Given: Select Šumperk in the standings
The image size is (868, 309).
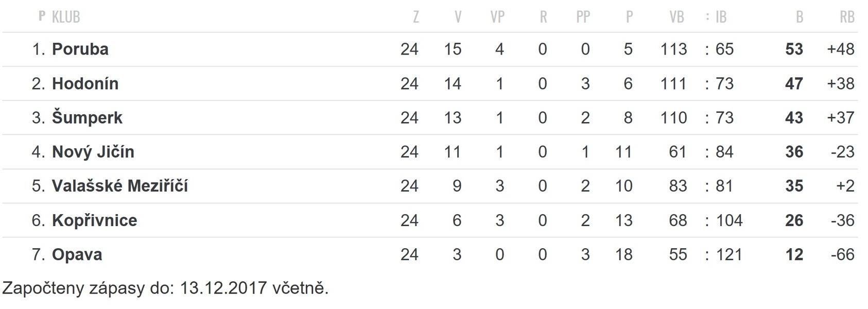Looking at the screenshot, I should point(88,118).
